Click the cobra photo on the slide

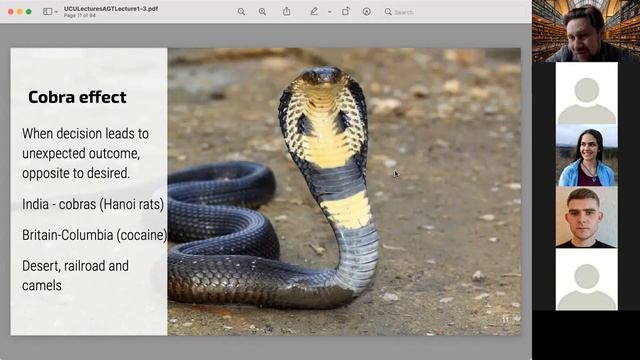(344, 192)
